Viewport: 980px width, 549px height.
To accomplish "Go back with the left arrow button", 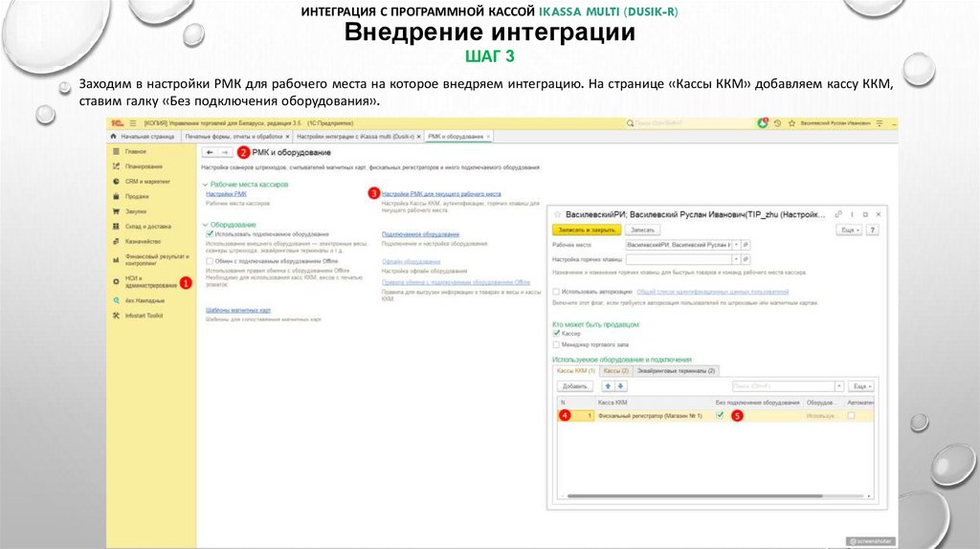I will (210, 152).
